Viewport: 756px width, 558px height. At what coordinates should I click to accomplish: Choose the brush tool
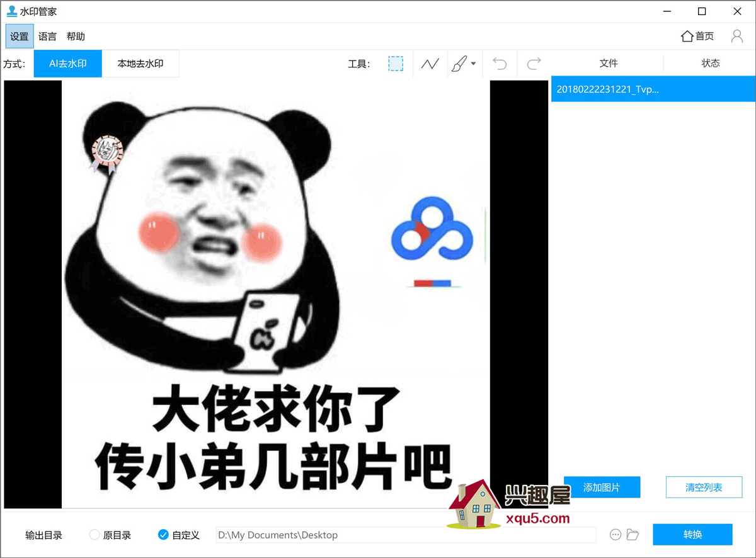click(x=459, y=64)
